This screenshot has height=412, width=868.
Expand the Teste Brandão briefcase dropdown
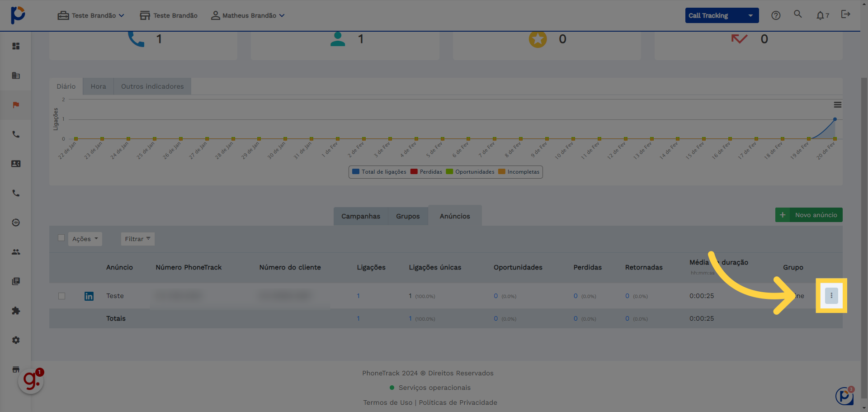click(x=91, y=15)
